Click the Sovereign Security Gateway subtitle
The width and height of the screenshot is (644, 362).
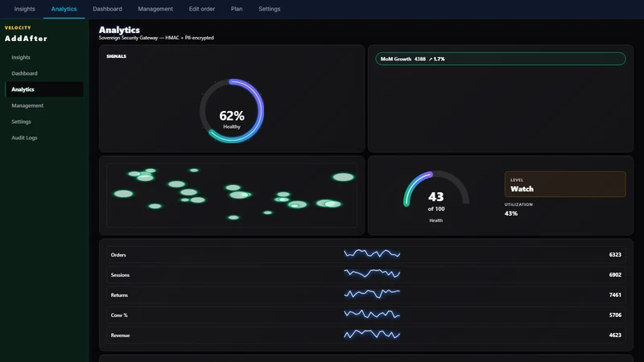click(x=156, y=38)
